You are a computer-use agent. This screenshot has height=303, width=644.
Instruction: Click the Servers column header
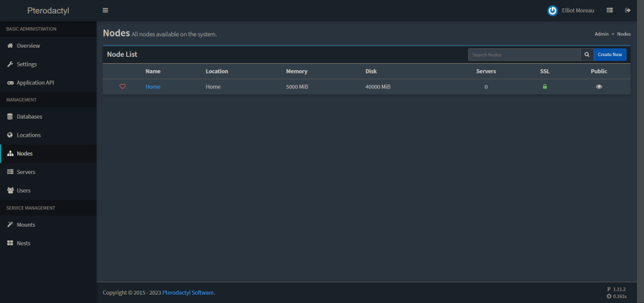[486, 71]
